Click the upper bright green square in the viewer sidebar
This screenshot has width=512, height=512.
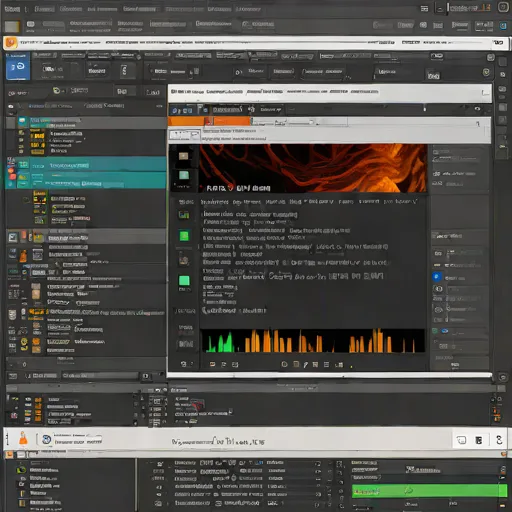click(184, 236)
